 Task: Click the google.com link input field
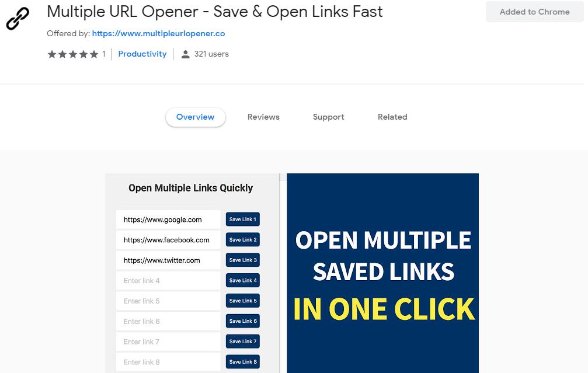(x=168, y=219)
